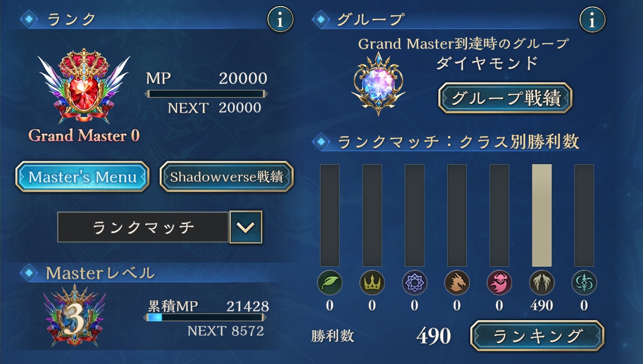Click the info icon in the グループ header
The image size is (643, 364).
592,20
